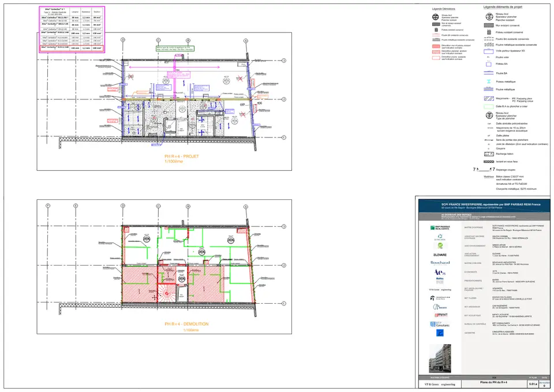Click the 'VP & Green engineering' footer text
Viewport: 554px width, 392px height.
(440, 384)
